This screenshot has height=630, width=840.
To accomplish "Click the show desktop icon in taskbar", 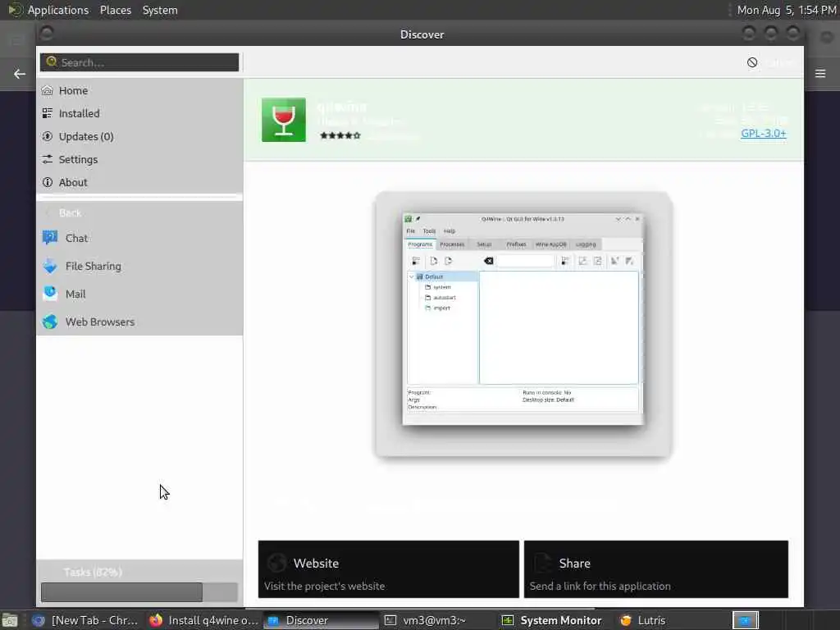I will (9, 620).
